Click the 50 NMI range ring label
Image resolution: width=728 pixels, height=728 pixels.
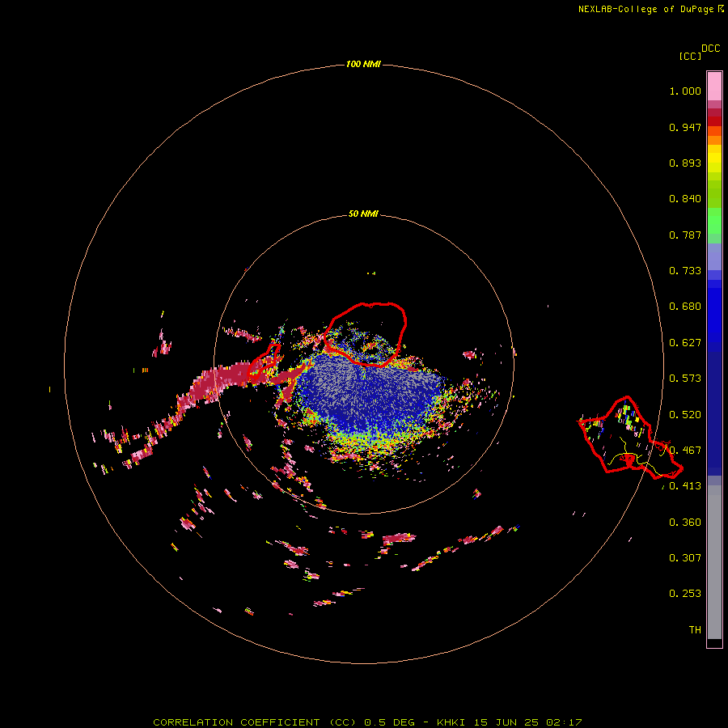tap(363, 214)
